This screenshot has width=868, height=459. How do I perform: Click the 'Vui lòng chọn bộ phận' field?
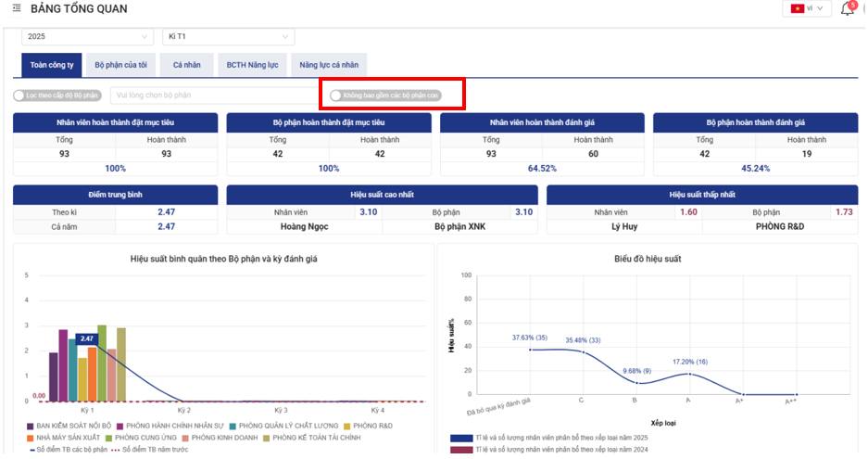[x=213, y=96]
